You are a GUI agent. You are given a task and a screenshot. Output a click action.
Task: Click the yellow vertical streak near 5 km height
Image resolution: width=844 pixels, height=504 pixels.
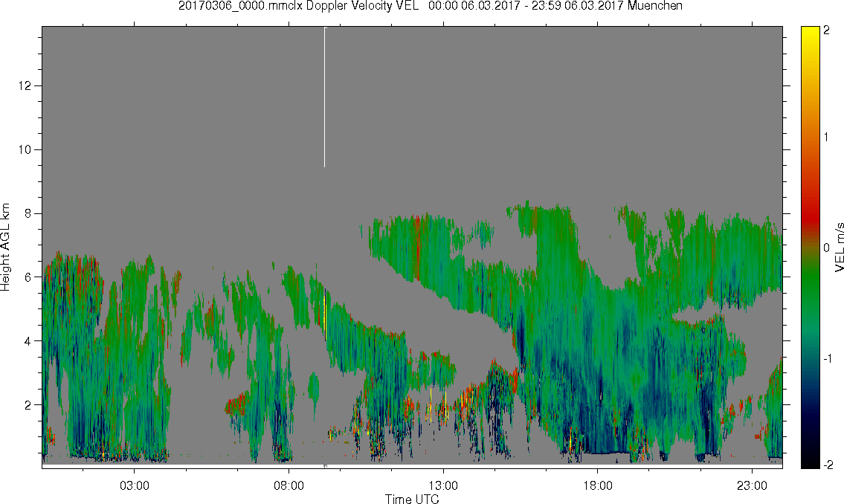click(x=325, y=314)
